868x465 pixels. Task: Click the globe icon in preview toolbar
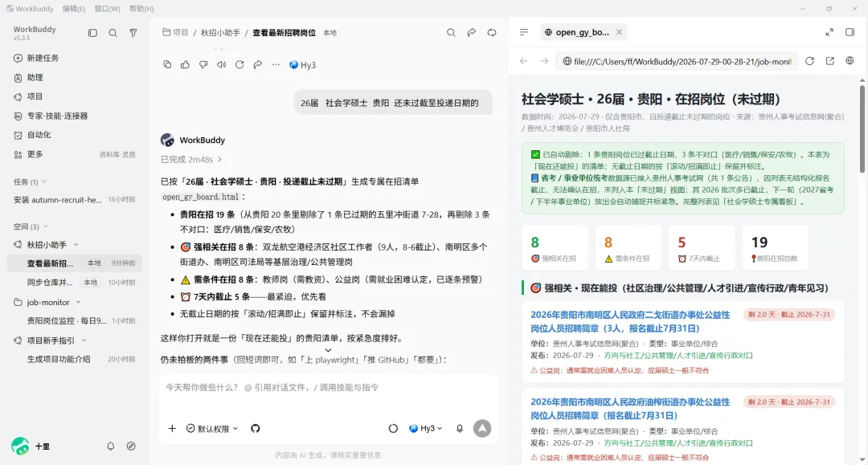pos(850,61)
